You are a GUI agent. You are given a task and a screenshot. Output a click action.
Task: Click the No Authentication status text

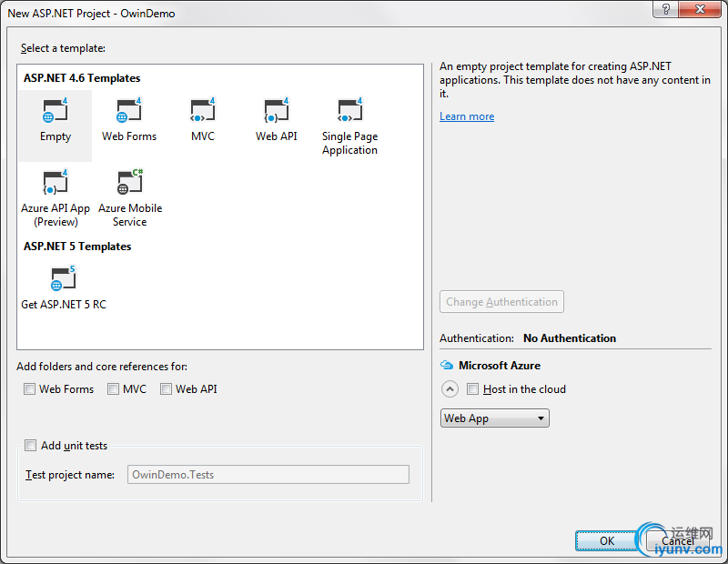point(570,338)
